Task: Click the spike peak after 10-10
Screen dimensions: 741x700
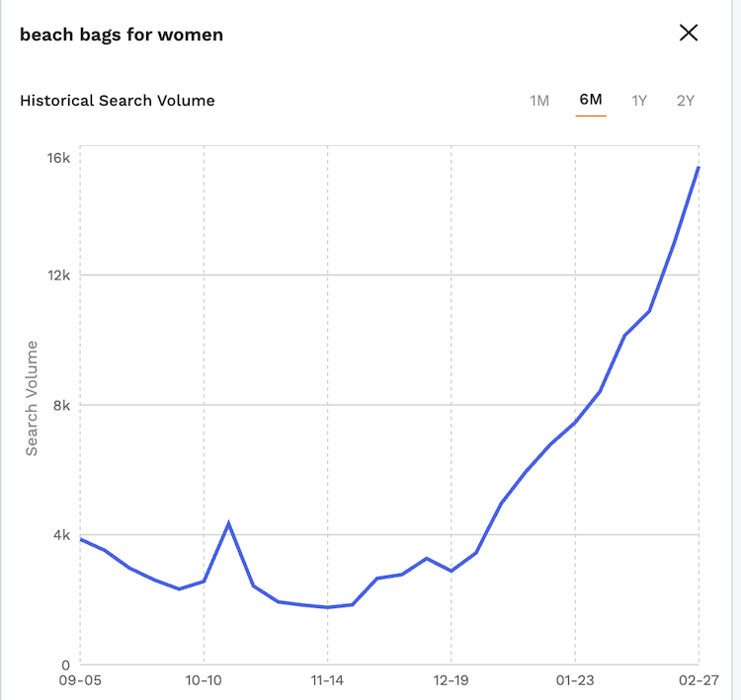Action: click(x=228, y=523)
